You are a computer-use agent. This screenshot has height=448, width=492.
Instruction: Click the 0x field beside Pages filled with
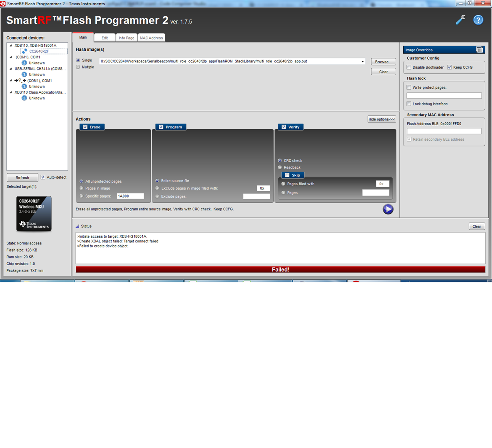coord(382,184)
